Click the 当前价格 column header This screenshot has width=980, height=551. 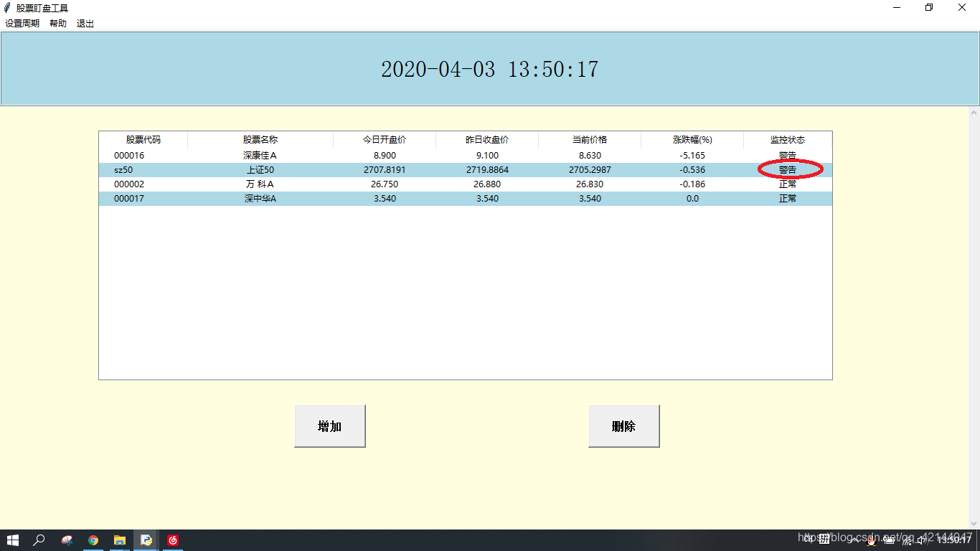(590, 140)
